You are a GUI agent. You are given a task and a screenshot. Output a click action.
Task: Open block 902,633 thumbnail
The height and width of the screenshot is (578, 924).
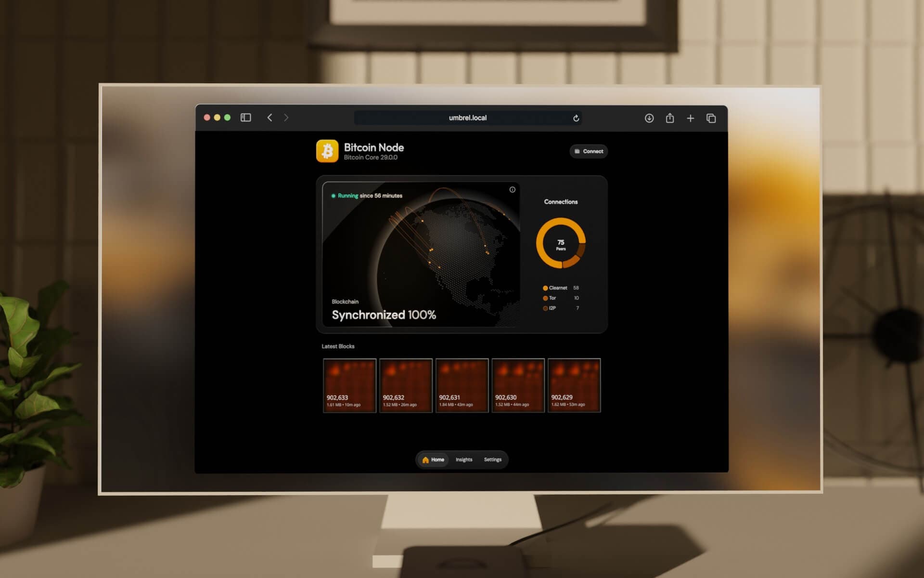(349, 385)
